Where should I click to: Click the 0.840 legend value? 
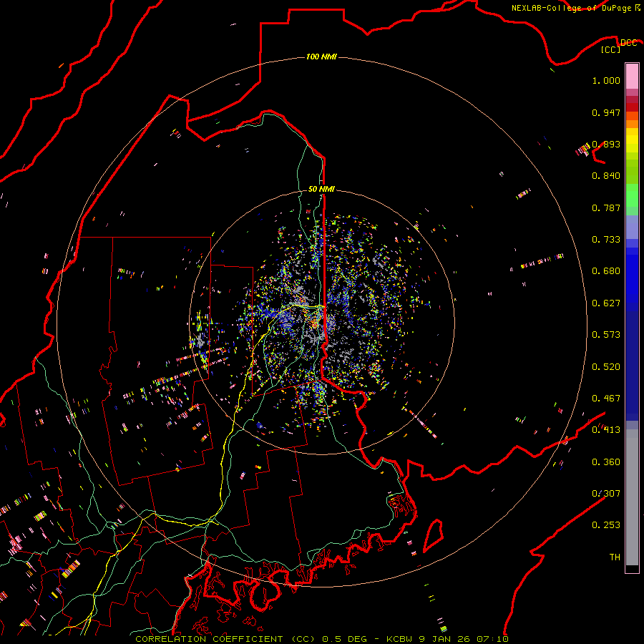point(606,176)
